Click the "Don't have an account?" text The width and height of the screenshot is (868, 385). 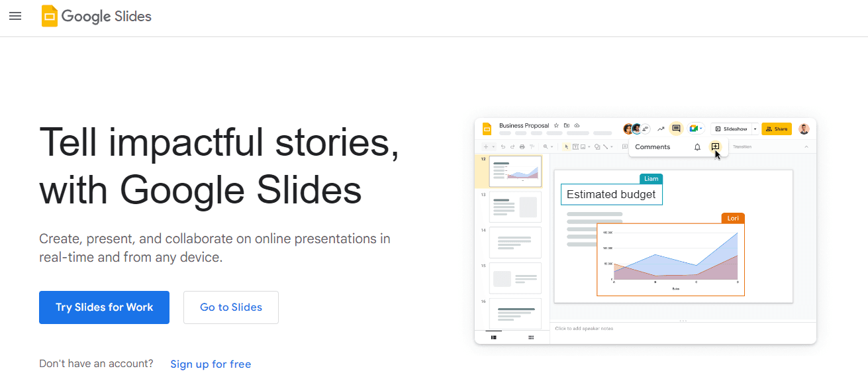(96, 363)
